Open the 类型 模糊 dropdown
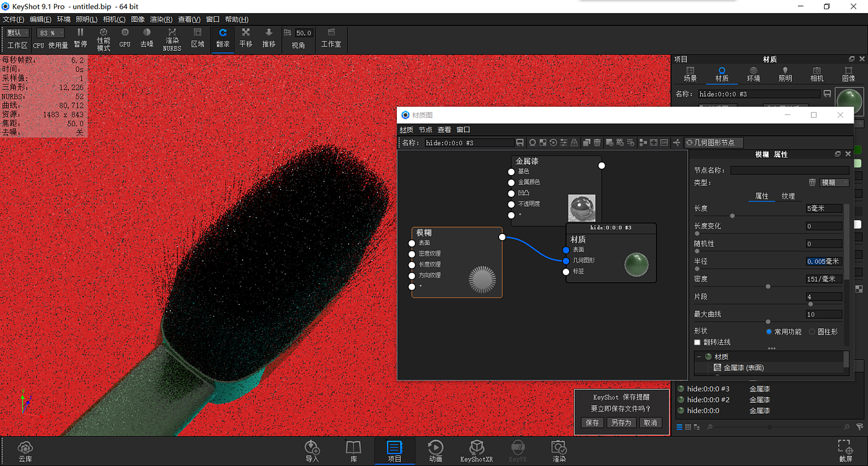 pyautogui.click(x=834, y=182)
